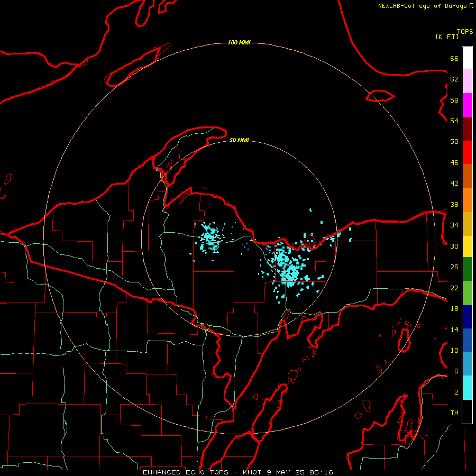Viewport: 476px width, 476px height.
Task: Click the legend value "10"
Action: click(454, 350)
